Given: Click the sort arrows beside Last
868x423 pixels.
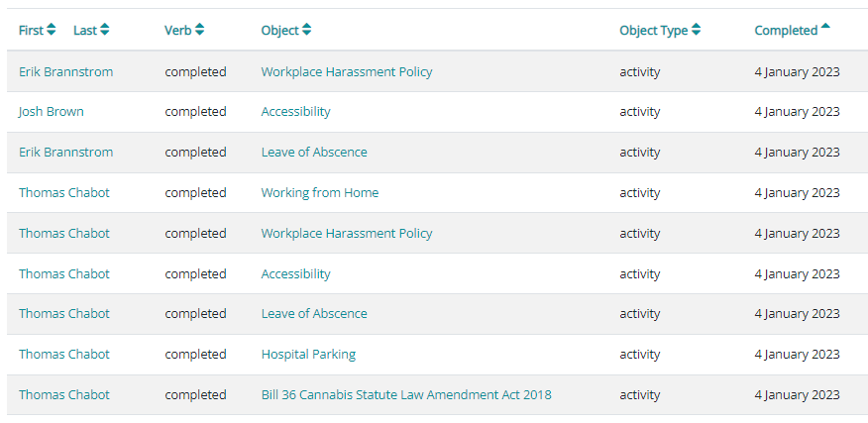Looking at the screenshot, I should point(105,31).
